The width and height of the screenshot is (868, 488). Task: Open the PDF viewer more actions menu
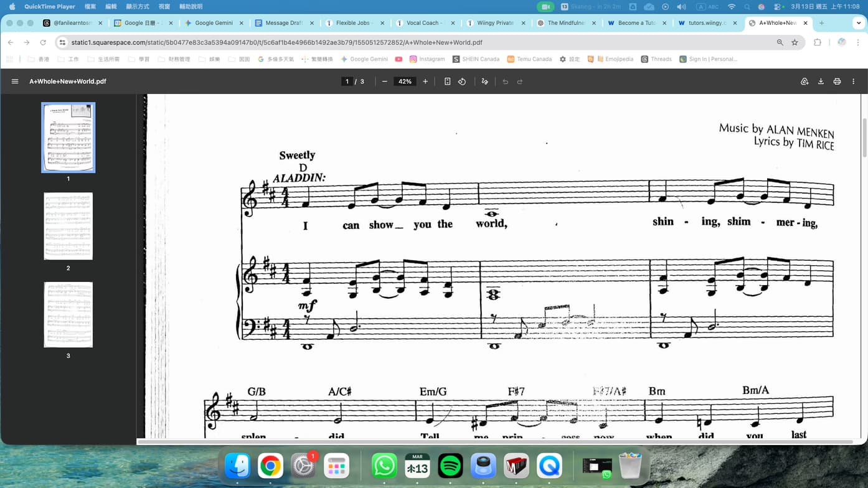(x=853, y=82)
